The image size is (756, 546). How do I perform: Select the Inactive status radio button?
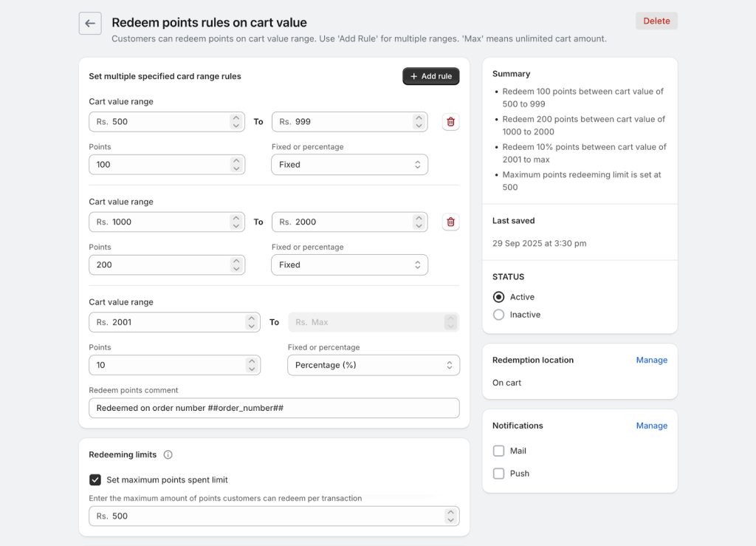tap(499, 315)
